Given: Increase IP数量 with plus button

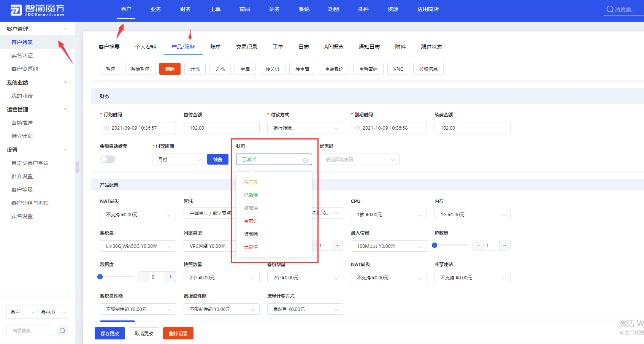Looking at the screenshot, I should tap(505, 246).
